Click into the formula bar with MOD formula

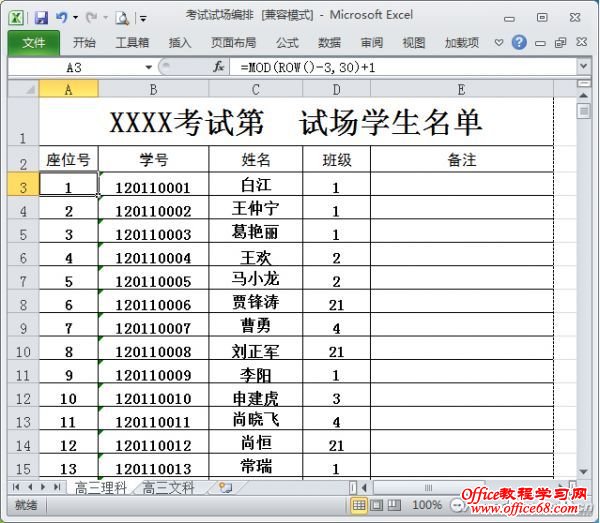point(404,67)
